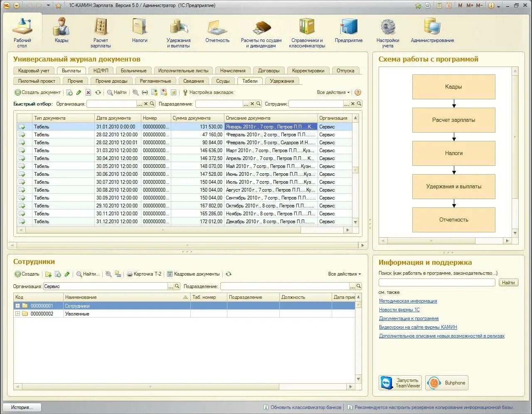Sort by Сумма документа column header
The height and width of the screenshot is (414, 532).
click(x=197, y=118)
